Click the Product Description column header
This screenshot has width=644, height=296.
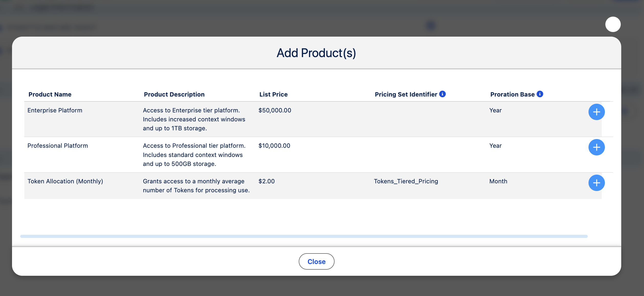point(174,94)
